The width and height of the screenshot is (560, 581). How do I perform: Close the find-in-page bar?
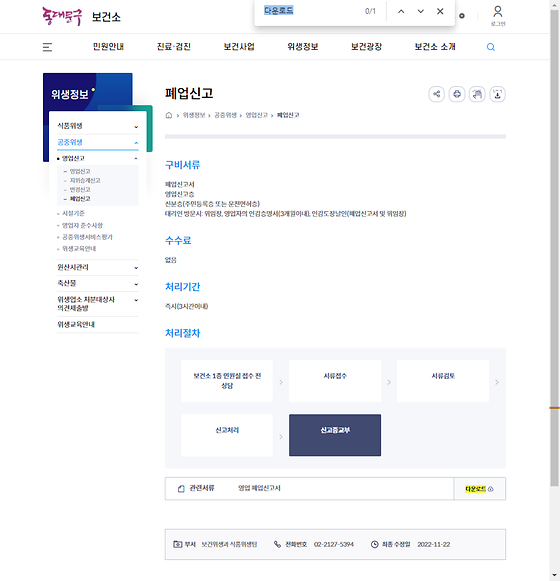coord(440,11)
